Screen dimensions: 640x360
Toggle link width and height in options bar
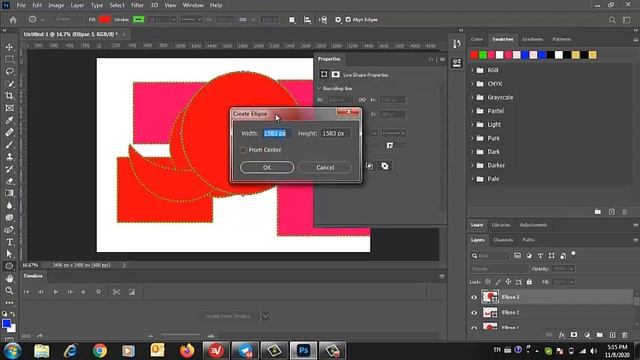point(243,20)
